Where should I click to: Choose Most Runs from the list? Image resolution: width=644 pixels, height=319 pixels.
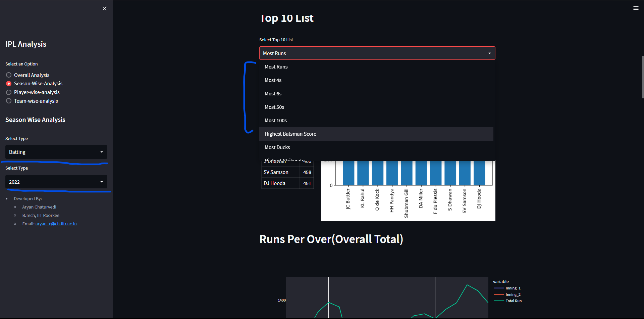[x=276, y=66]
